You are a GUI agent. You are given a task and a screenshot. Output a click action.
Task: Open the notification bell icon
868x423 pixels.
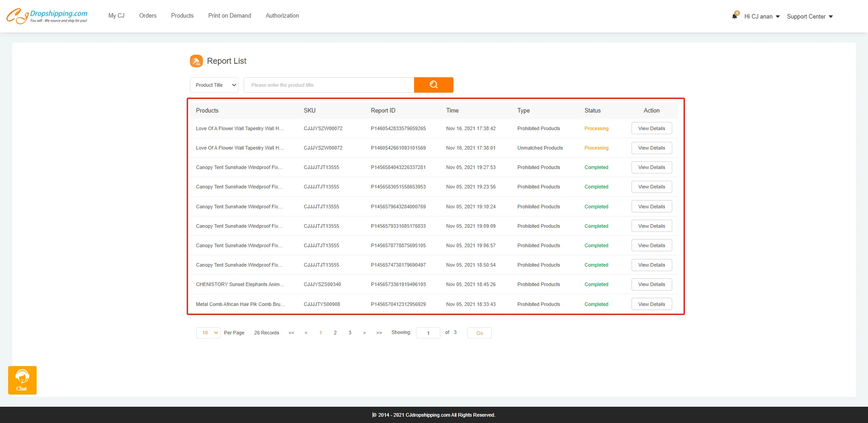pos(735,16)
